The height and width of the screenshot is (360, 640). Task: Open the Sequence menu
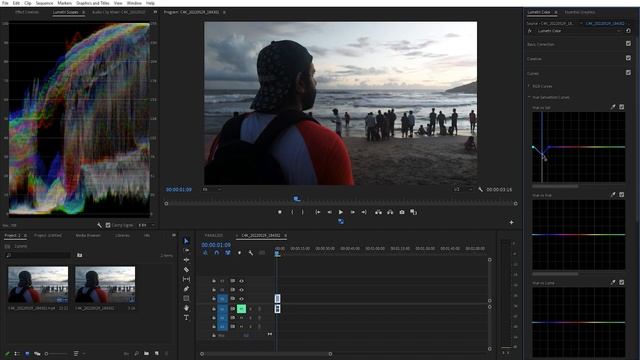pos(44,3)
